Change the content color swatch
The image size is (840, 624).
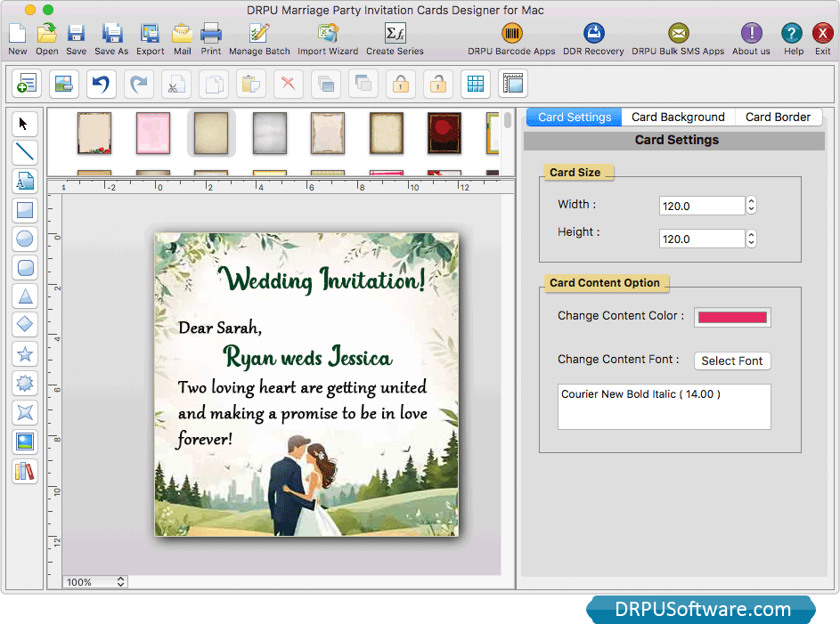[731, 317]
